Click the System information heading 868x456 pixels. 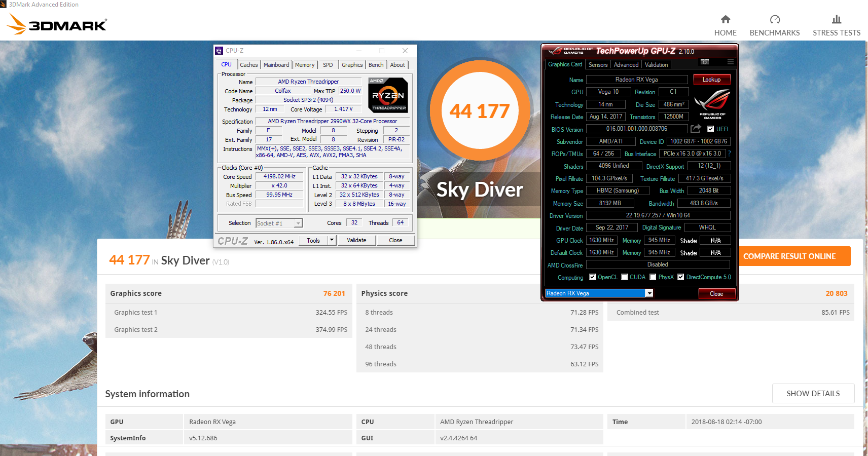tap(148, 394)
